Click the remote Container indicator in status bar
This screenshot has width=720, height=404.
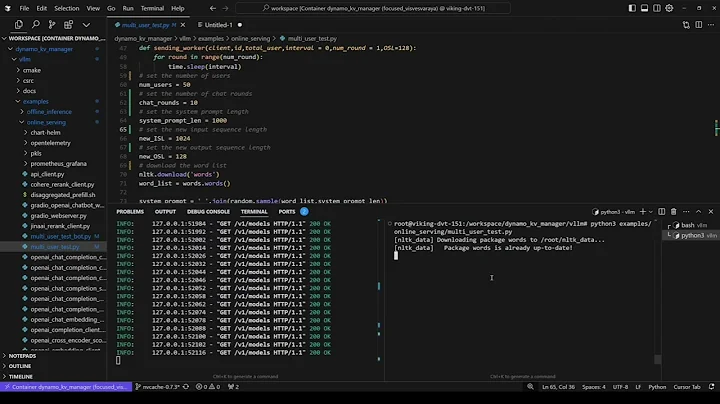pos(66,387)
